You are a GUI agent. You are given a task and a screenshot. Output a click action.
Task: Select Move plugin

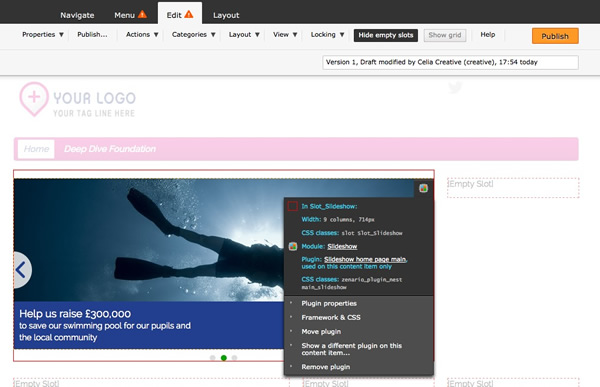321,331
